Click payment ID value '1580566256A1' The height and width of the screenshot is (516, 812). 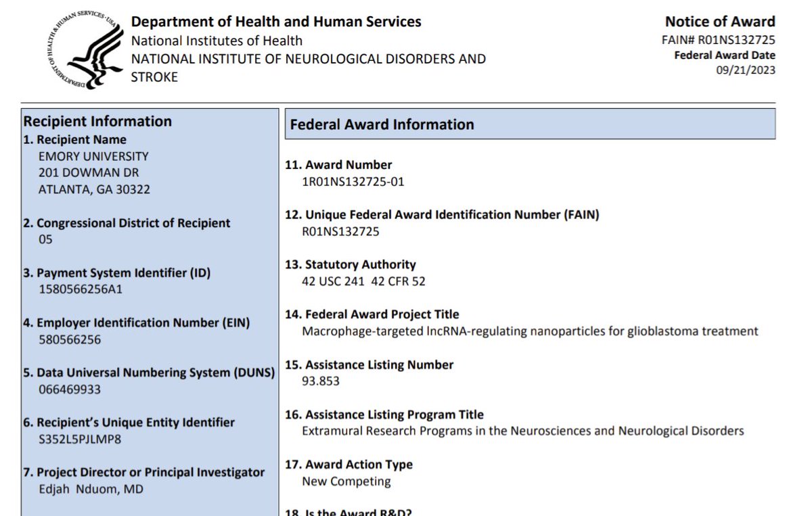click(x=81, y=289)
